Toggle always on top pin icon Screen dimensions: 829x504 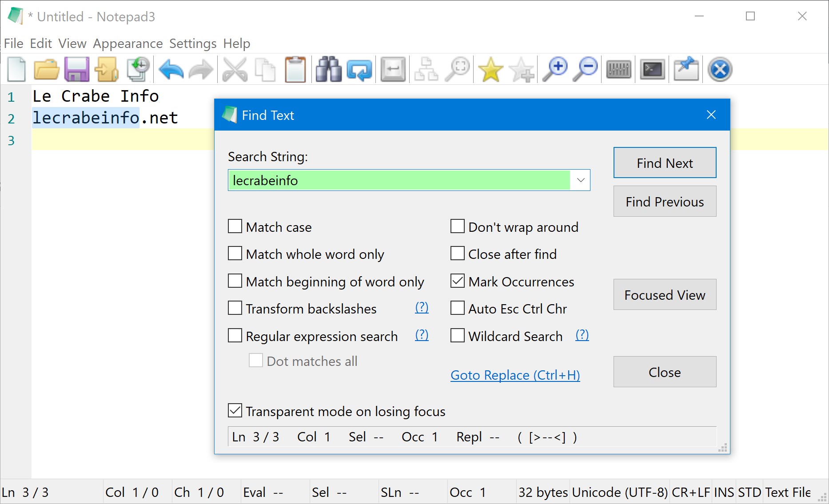point(686,69)
